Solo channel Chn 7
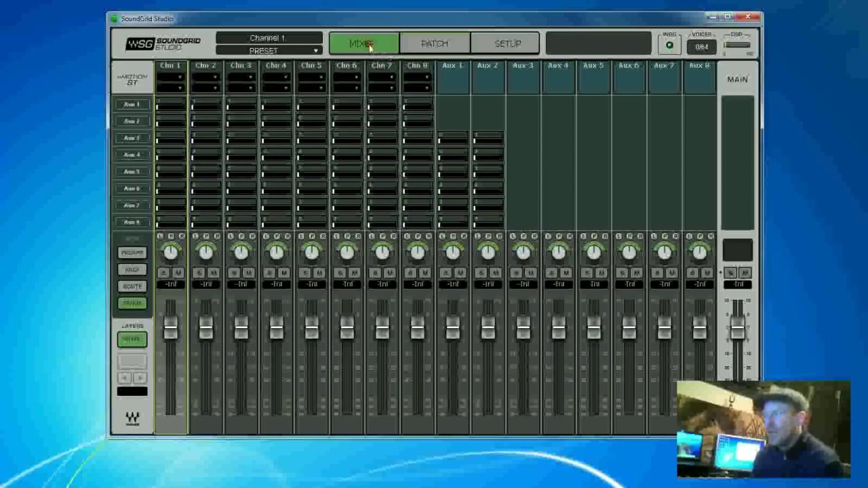Screen dimensions: 868x488 [x=374, y=272]
